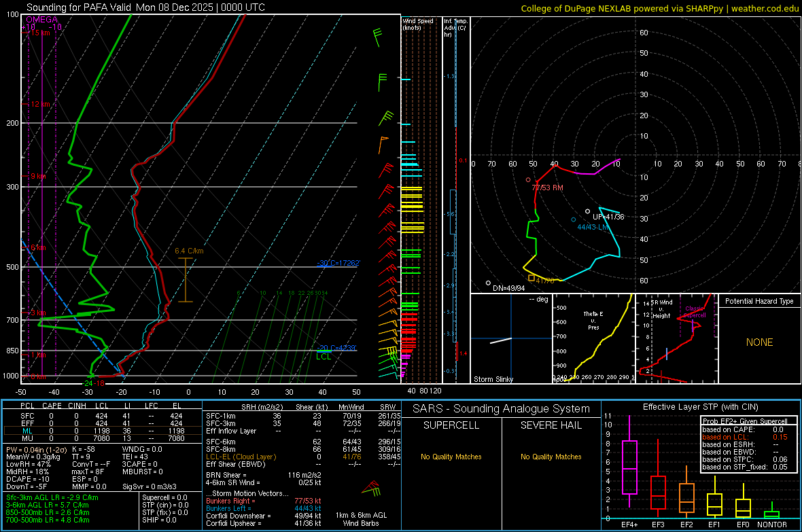Image resolution: width=802 pixels, height=532 pixels.
Task: Click the DN=49/94 hodograph label
Action: point(509,288)
